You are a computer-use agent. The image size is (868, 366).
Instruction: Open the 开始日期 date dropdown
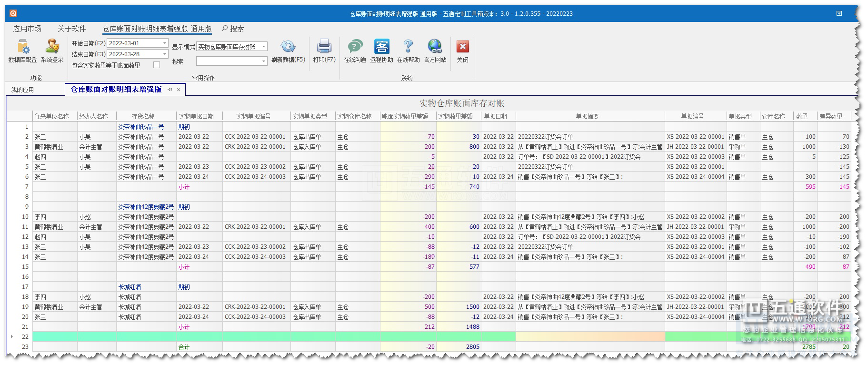(165, 43)
